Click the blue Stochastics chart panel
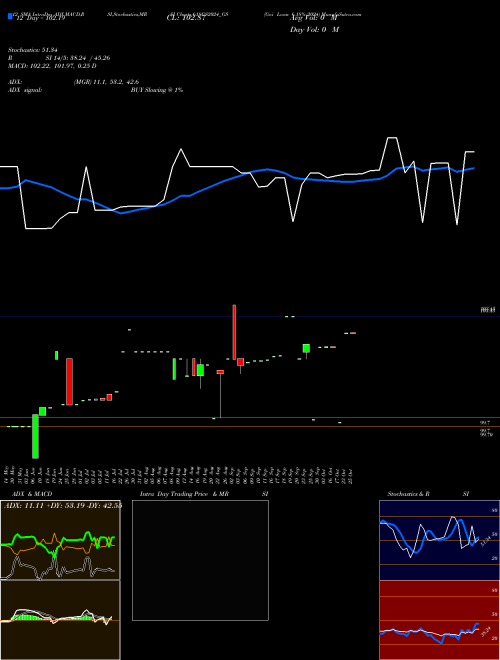The height and width of the screenshot is (660, 500). coord(439,540)
